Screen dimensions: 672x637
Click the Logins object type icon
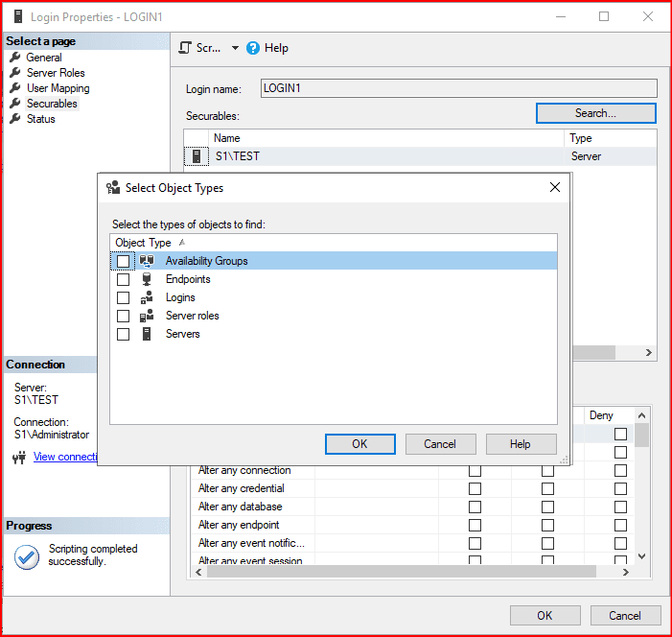[147, 297]
